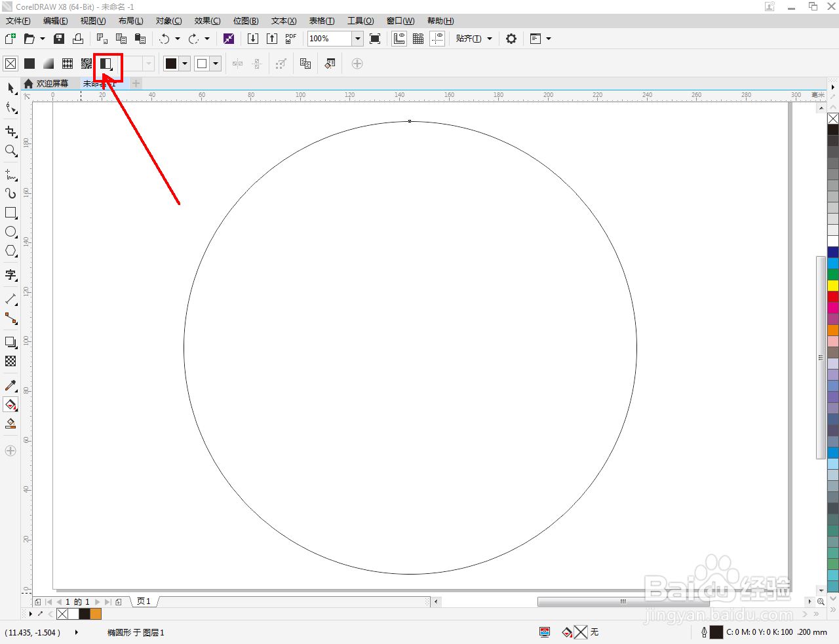
Task: Select the Ellipse tool
Action: [10, 232]
